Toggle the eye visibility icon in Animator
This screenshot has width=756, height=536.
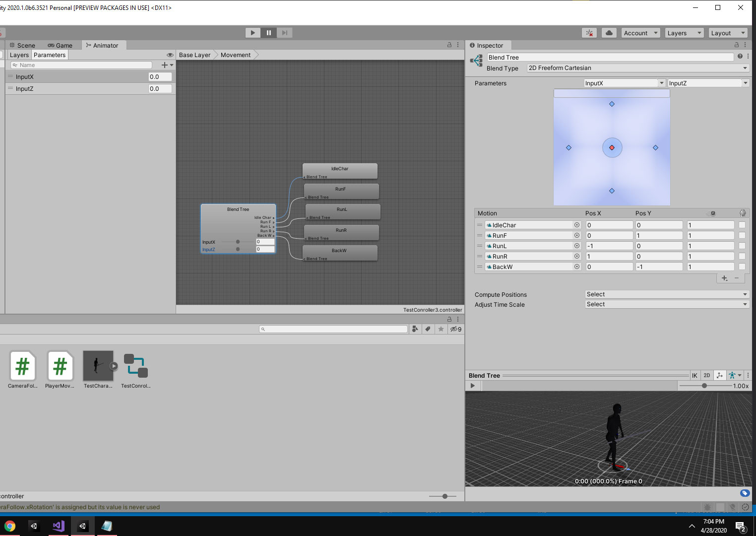point(170,55)
